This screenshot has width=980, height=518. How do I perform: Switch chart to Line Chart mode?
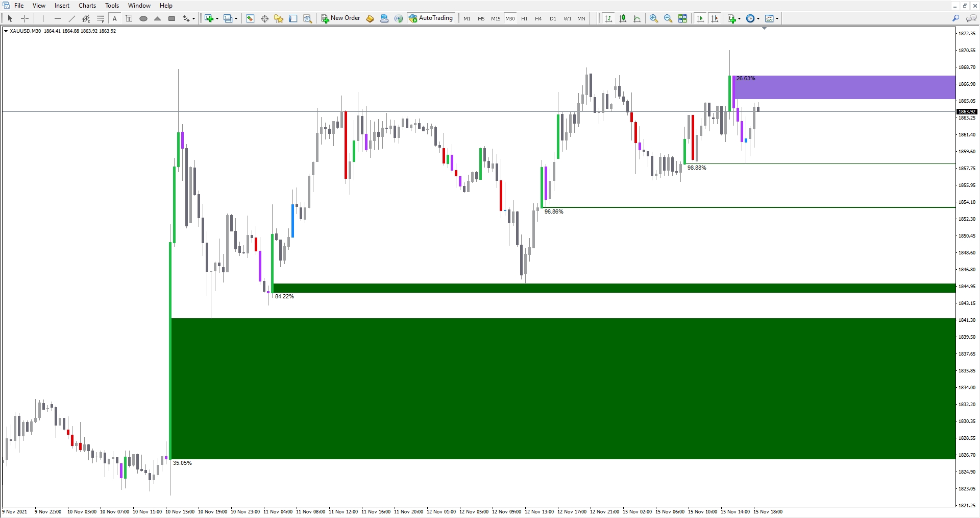(637, 18)
